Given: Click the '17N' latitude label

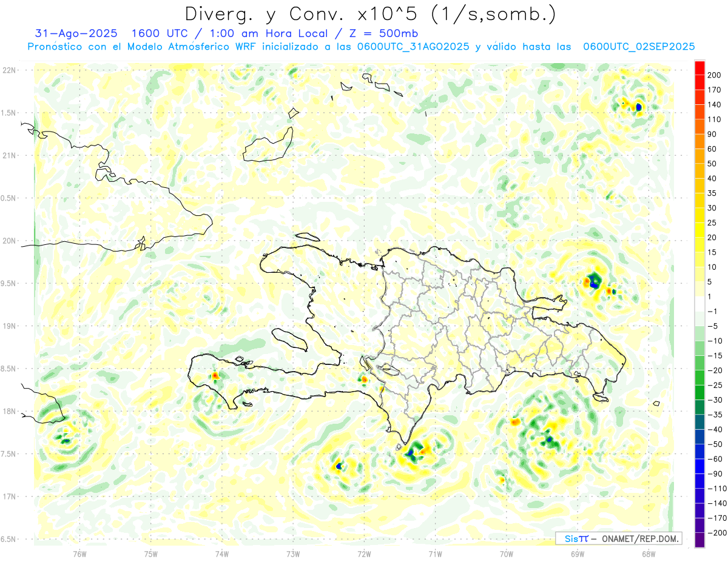Looking at the screenshot, I should tap(9, 496).
